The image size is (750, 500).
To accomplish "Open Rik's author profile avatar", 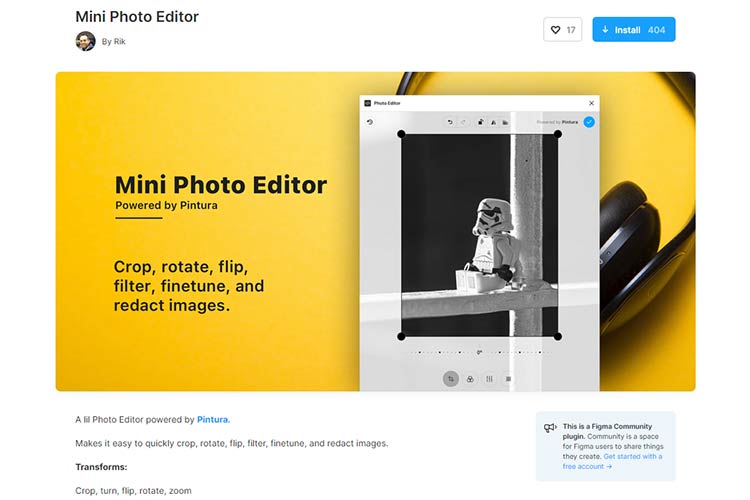I will (85, 41).
